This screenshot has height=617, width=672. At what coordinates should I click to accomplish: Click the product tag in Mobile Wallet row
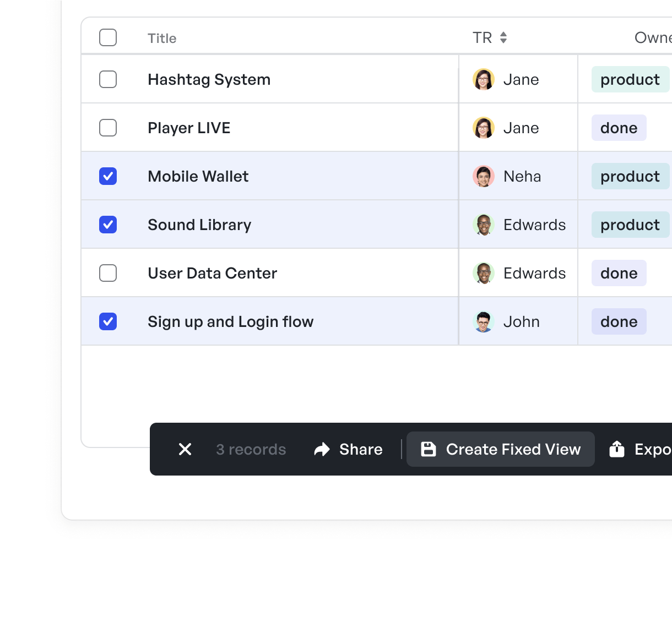[630, 176]
